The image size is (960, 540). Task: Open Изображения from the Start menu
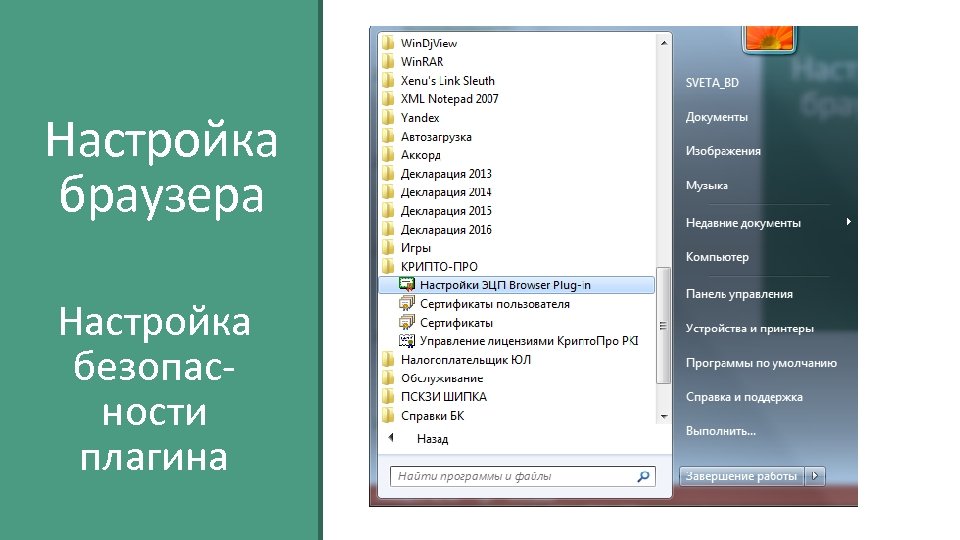[x=723, y=151]
